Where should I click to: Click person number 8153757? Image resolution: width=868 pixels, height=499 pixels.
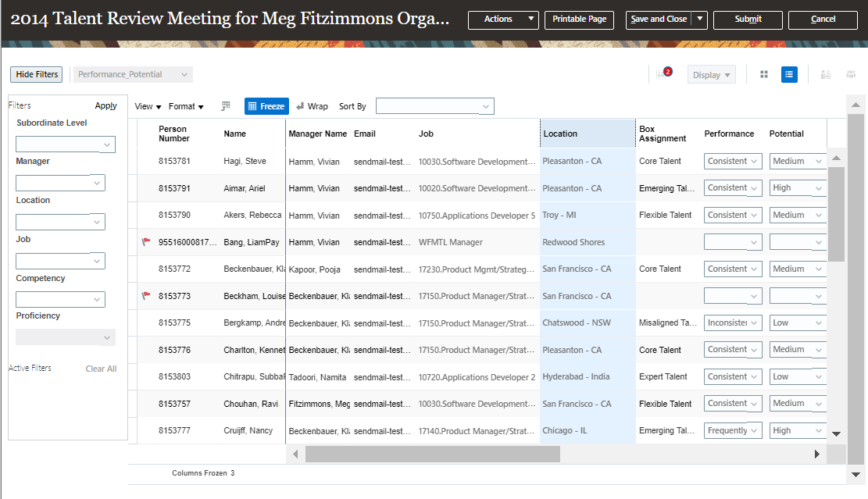coord(173,403)
